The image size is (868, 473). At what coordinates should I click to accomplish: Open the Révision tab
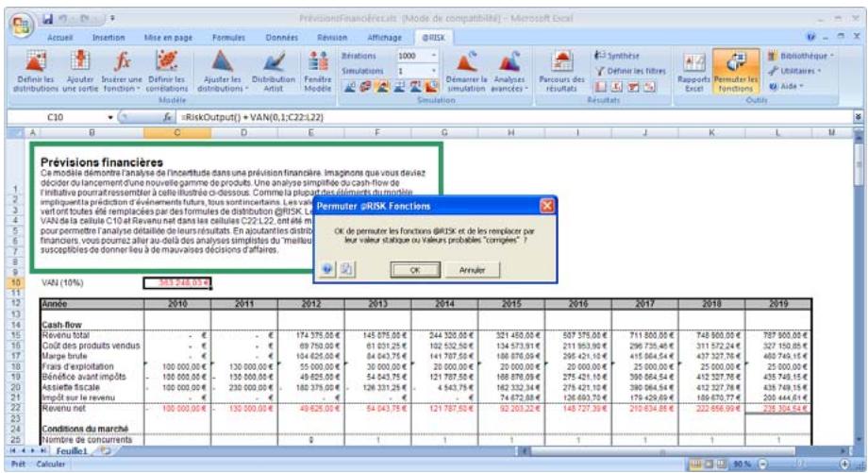332,38
